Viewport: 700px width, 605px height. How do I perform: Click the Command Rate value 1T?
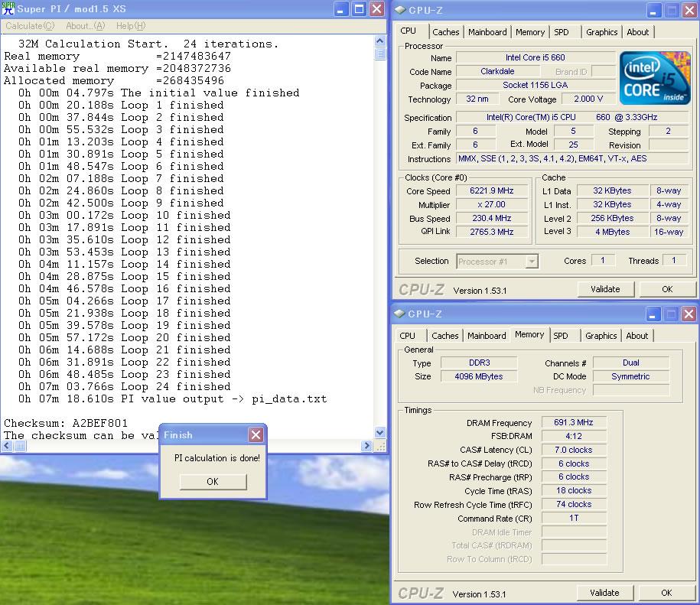574,518
